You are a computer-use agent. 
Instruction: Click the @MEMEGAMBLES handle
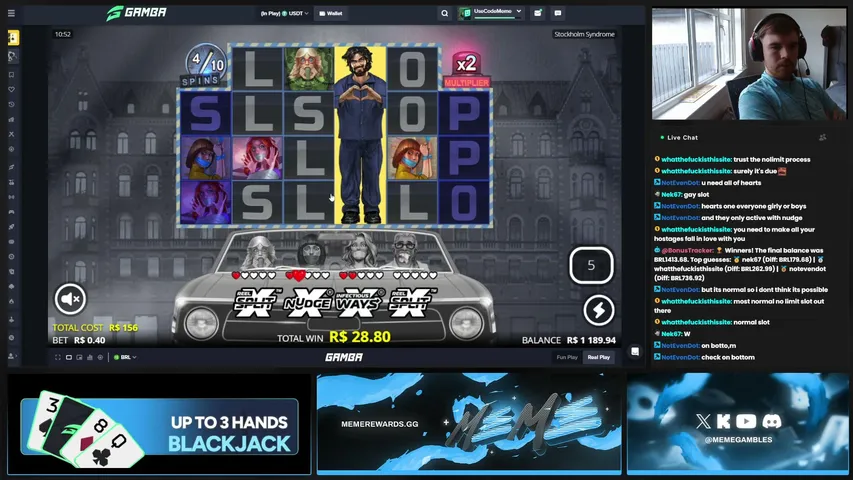[738, 440]
